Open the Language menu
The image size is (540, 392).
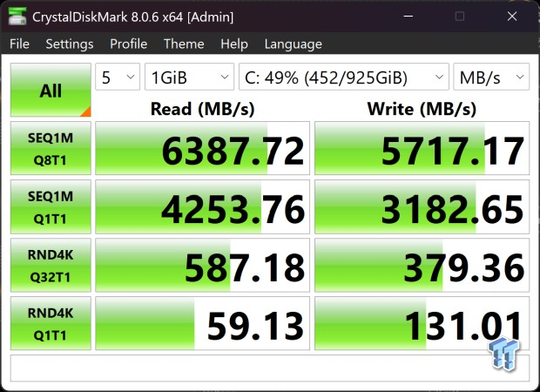[294, 44]
